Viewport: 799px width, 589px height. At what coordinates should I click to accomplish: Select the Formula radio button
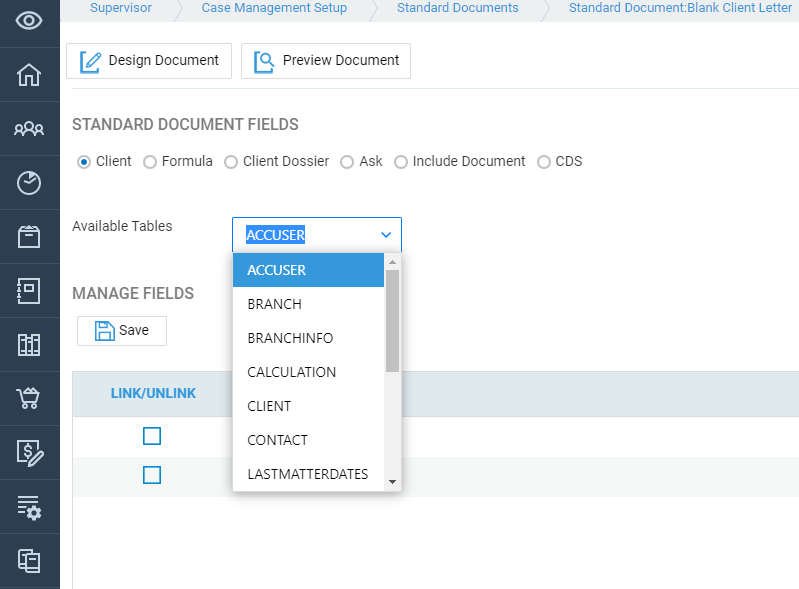coord(150,162)
